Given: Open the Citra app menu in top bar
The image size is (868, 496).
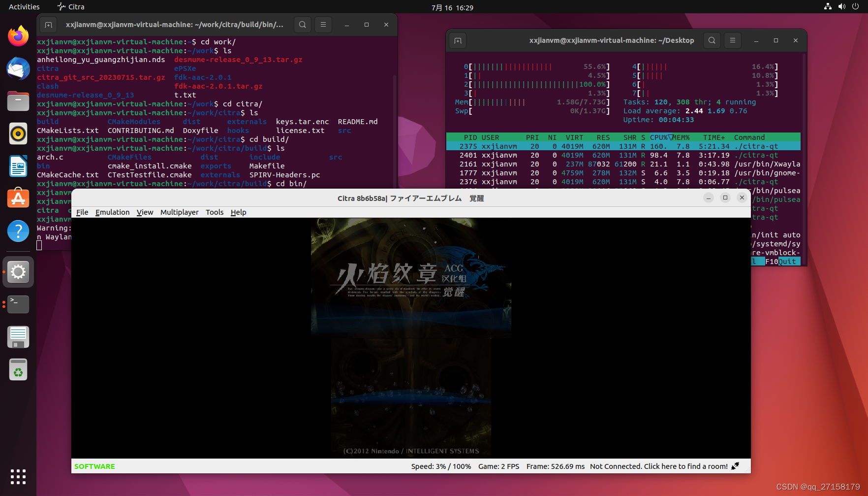Looking at the screenshot, I should (x=71, y=7).
